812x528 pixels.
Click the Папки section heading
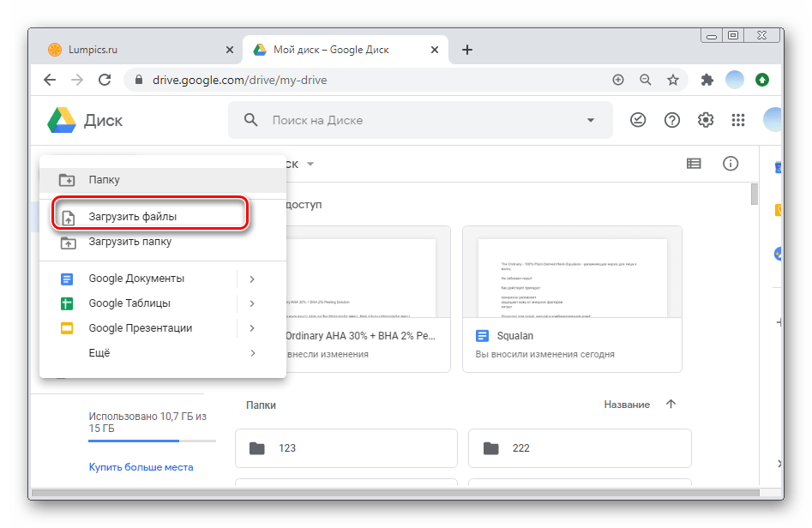[261, 405]
